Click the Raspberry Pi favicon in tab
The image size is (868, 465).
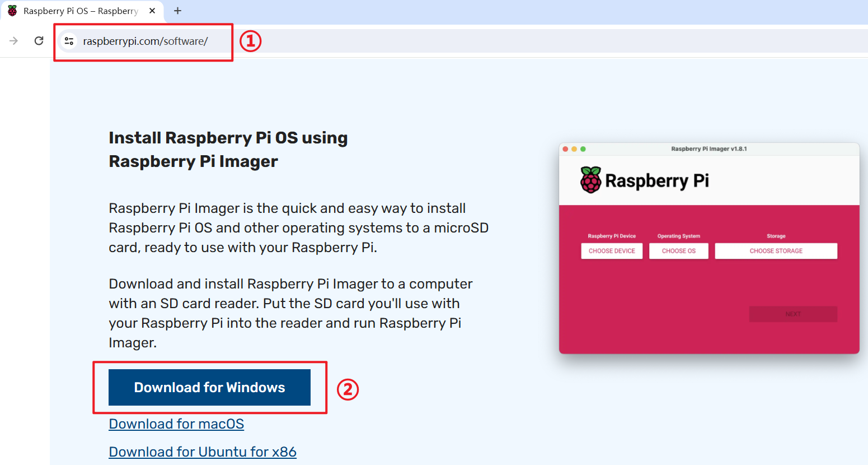coord(12,11)
